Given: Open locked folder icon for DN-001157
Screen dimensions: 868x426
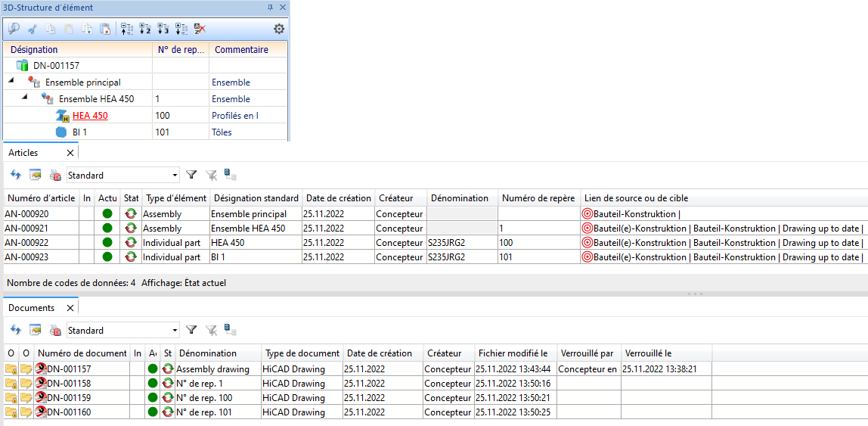Looking at the screenshot, I should pyautogui.click(x=11, y=369).
